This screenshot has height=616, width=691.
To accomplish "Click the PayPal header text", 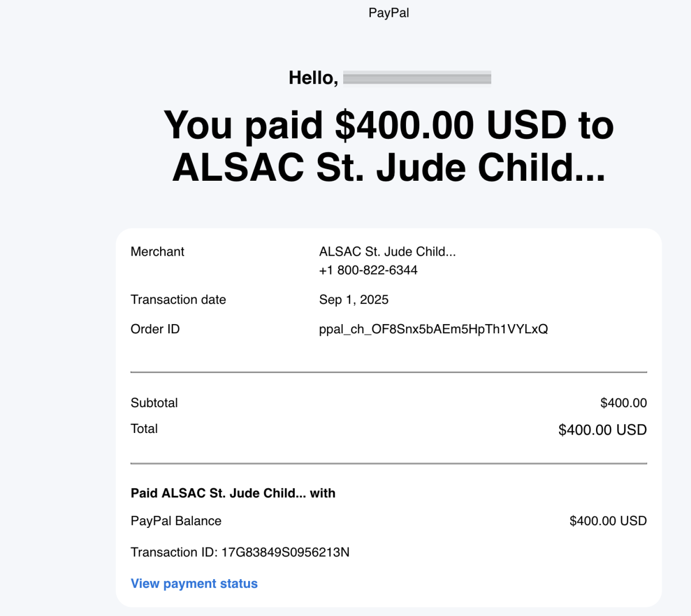I will click(x=389, y=13).
